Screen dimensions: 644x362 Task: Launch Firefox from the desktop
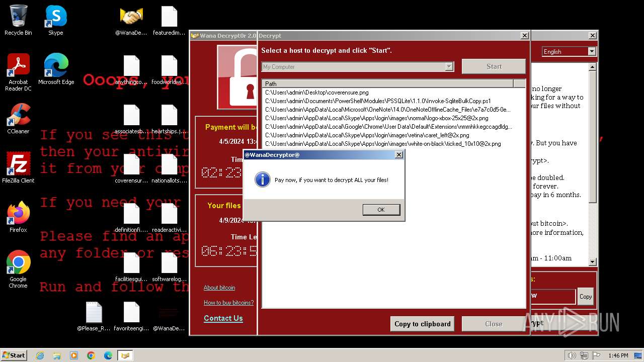[x=18, y=217]
